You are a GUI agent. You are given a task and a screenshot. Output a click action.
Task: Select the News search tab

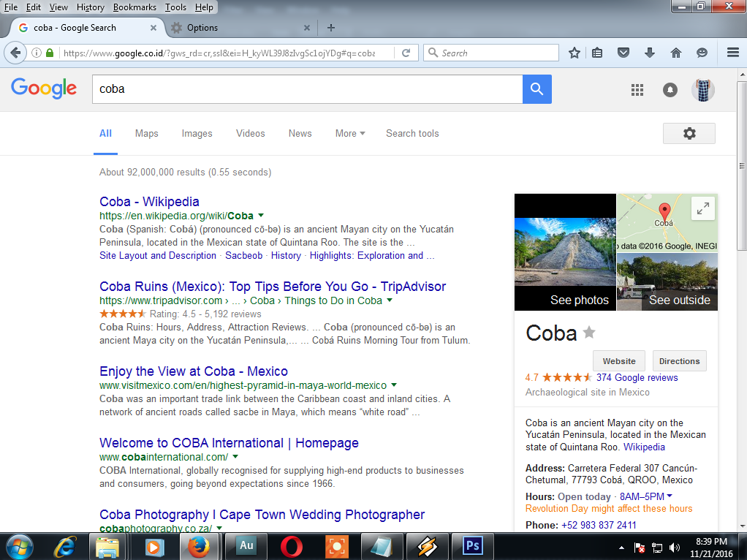point(300,134)
